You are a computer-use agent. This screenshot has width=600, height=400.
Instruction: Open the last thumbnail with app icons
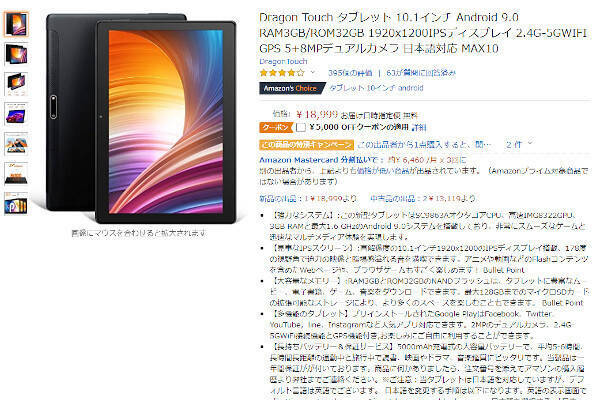[x=16, y=204]
